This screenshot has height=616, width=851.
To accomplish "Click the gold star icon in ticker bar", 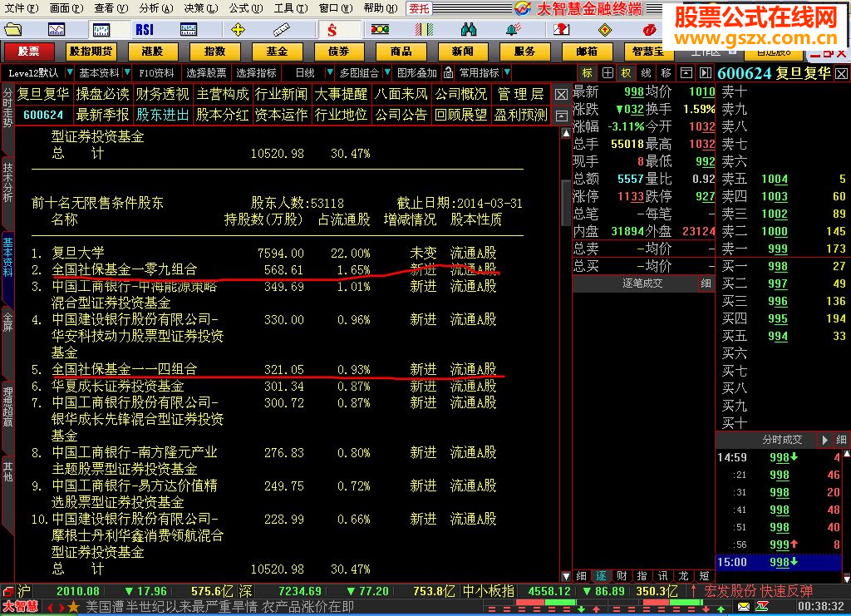I will click(73, 607).
